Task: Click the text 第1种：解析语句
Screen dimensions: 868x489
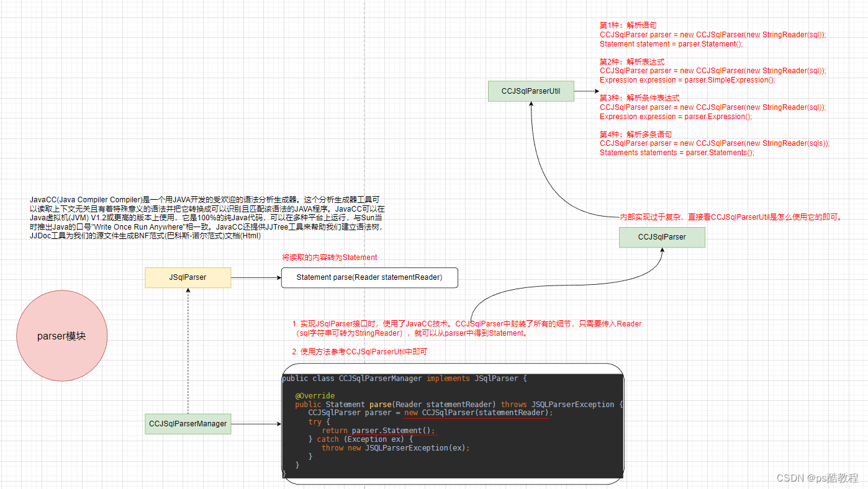Action: point(628,25)
